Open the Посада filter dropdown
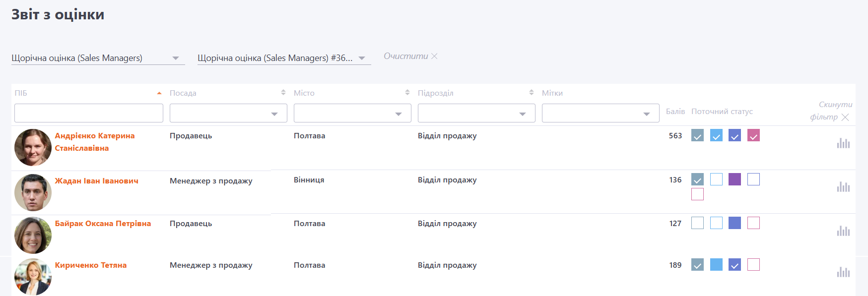Image resolution: width=868 pixels, height=296 pixels. click(x=228, y=113)
